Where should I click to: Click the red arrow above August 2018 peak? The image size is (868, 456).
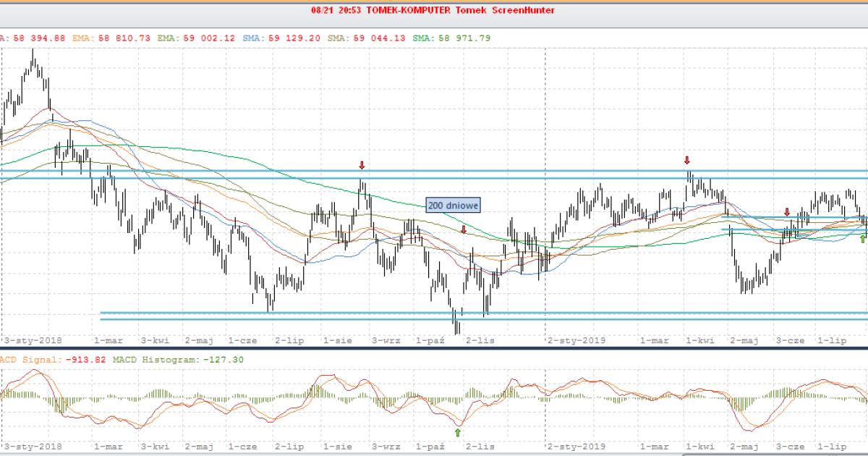coord(362,166)
